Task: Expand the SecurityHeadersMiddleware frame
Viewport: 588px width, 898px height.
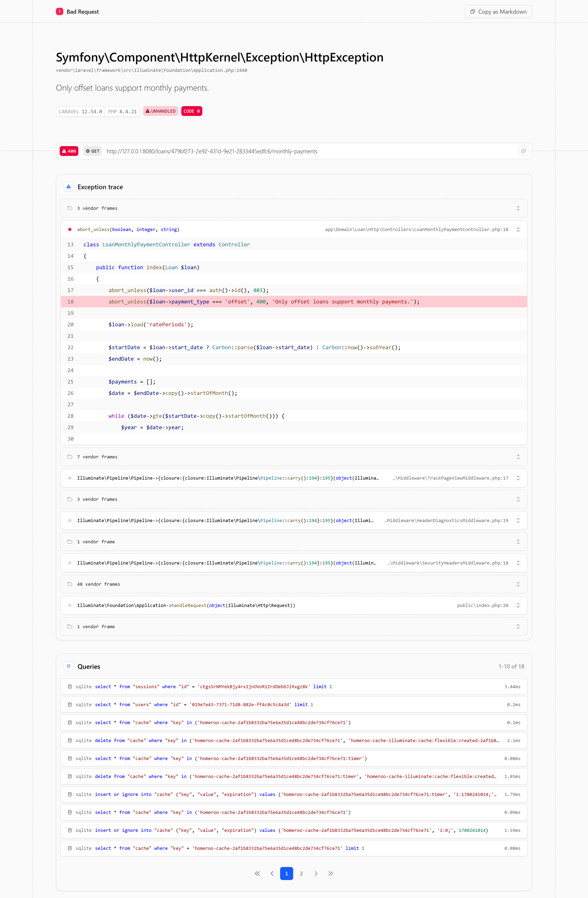Action: point(294,563)
